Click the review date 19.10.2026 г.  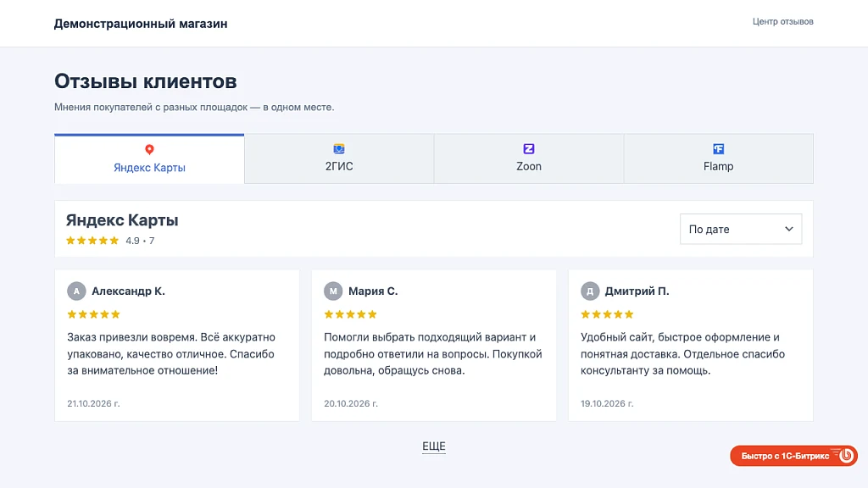pos(607,404)
